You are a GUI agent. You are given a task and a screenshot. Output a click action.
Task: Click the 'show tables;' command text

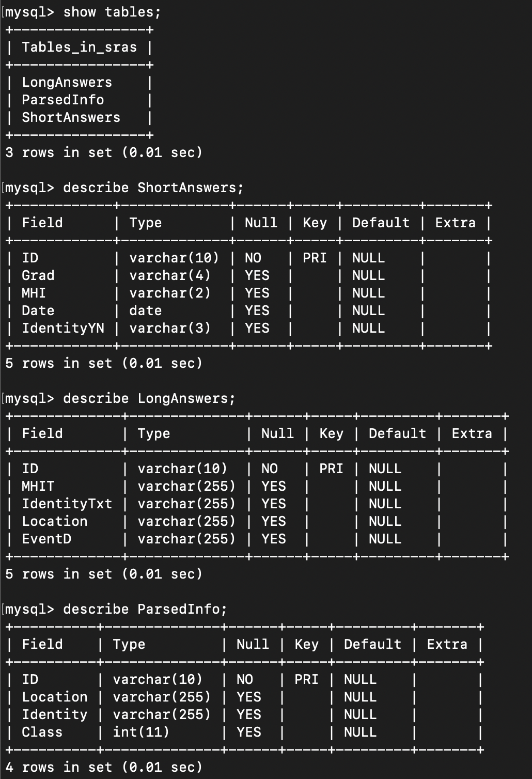pos(112,12)
